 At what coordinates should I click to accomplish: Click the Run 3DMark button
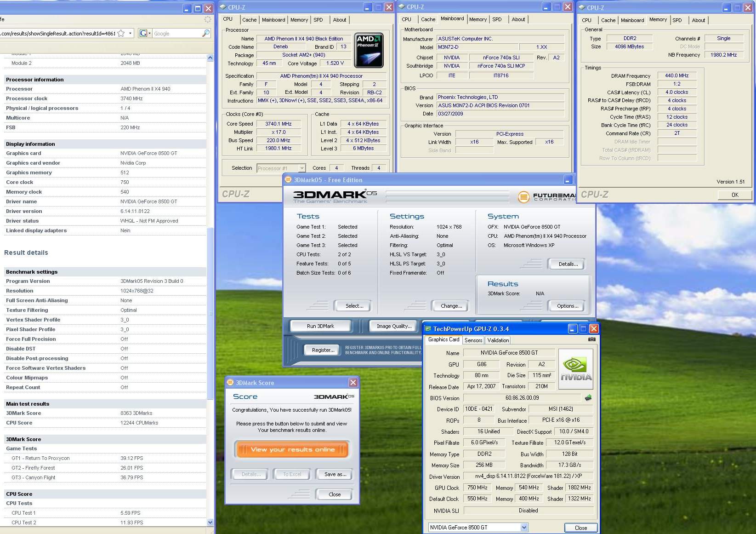click(320, 326)
